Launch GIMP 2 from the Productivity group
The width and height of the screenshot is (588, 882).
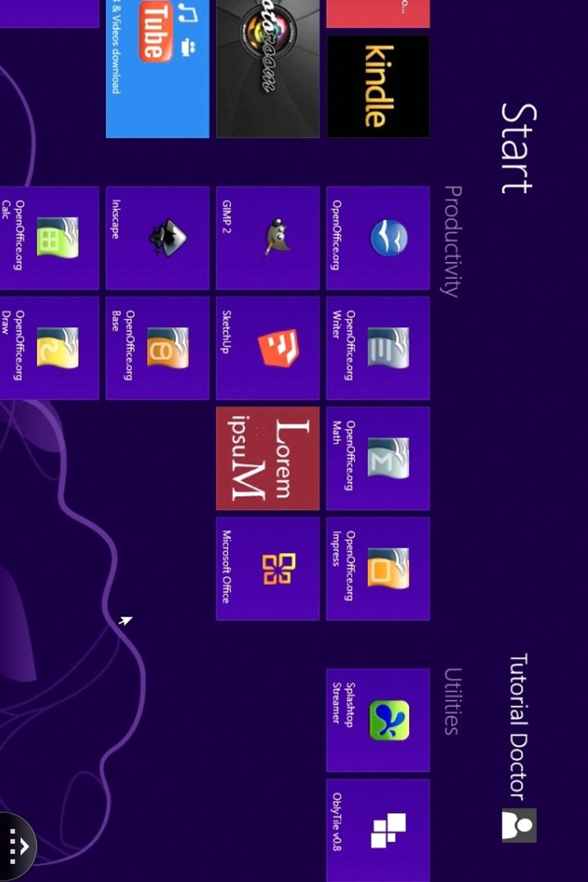(x=268, y=238)
